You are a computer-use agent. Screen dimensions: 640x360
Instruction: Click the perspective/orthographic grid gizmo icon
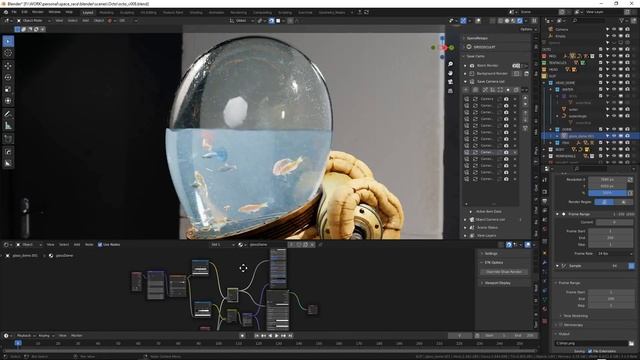pyautogui.click(x=451, y=91)
